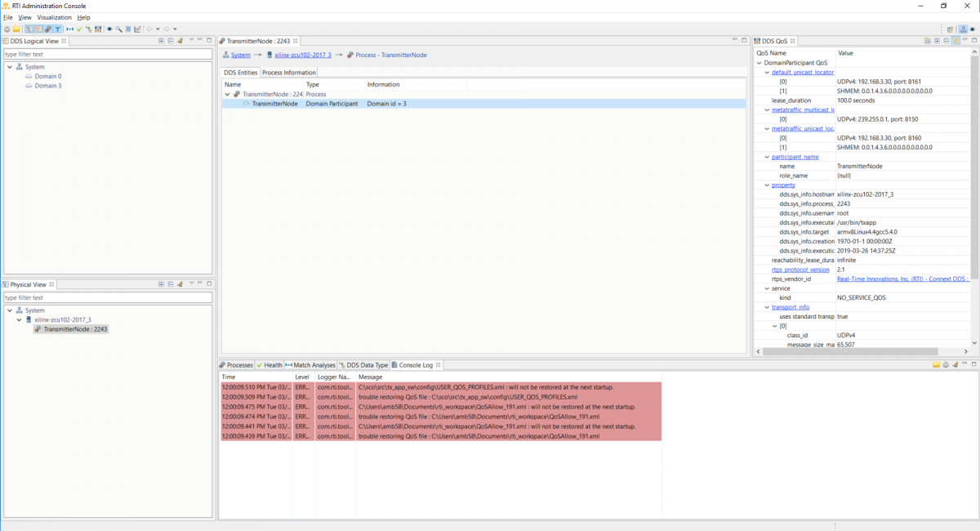The image size is (980, 531).
Task: Open the back-history dropdown arrow
Action: point(158,29)
